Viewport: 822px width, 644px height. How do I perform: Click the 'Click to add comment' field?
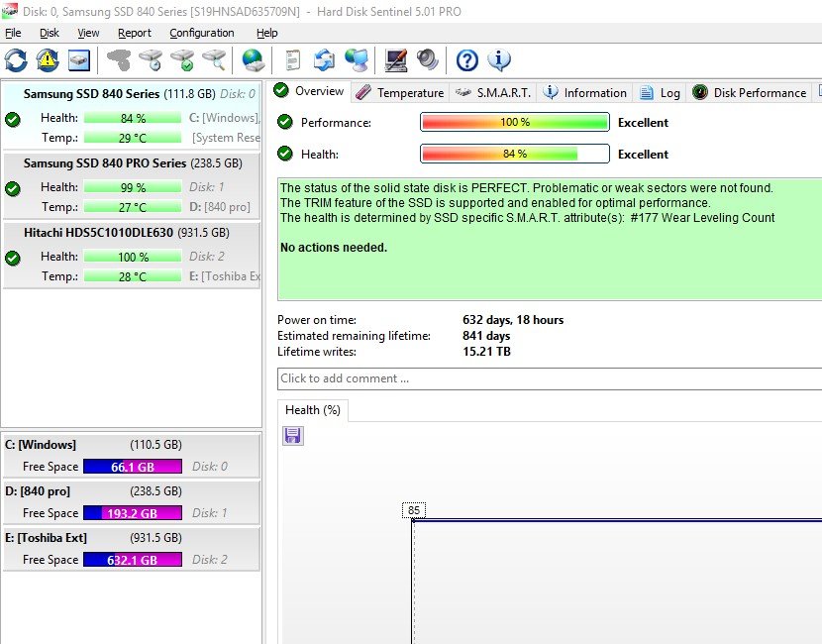tap(550, 378)
